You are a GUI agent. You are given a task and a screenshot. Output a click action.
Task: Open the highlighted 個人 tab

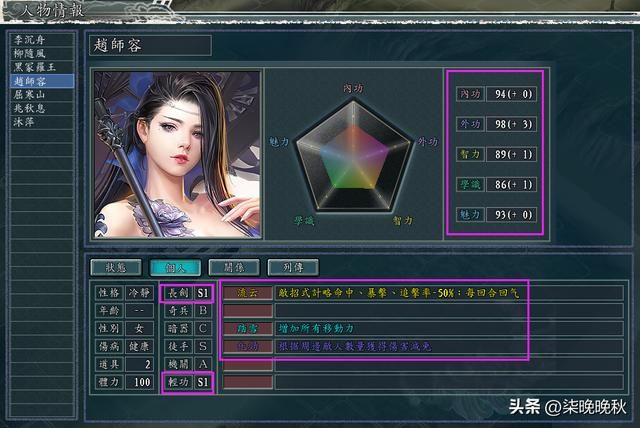[x=176, y=268]
